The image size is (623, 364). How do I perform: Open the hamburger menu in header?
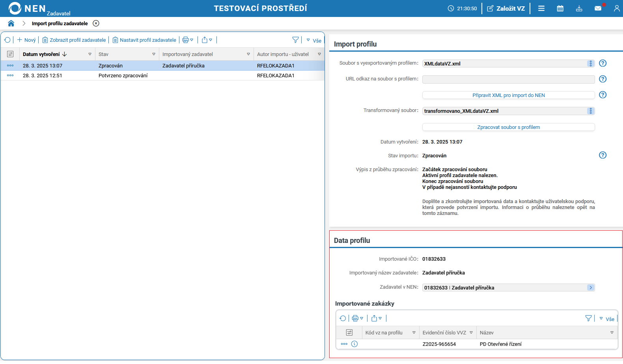[x=541, y=8]
